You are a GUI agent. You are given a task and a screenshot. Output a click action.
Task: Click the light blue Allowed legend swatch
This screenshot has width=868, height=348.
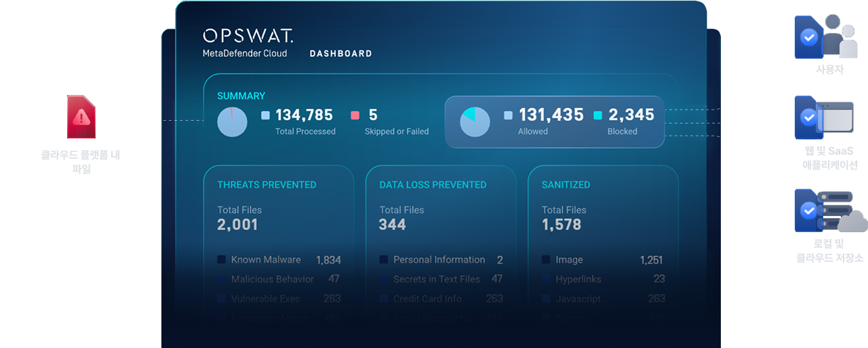click(508, 115)
